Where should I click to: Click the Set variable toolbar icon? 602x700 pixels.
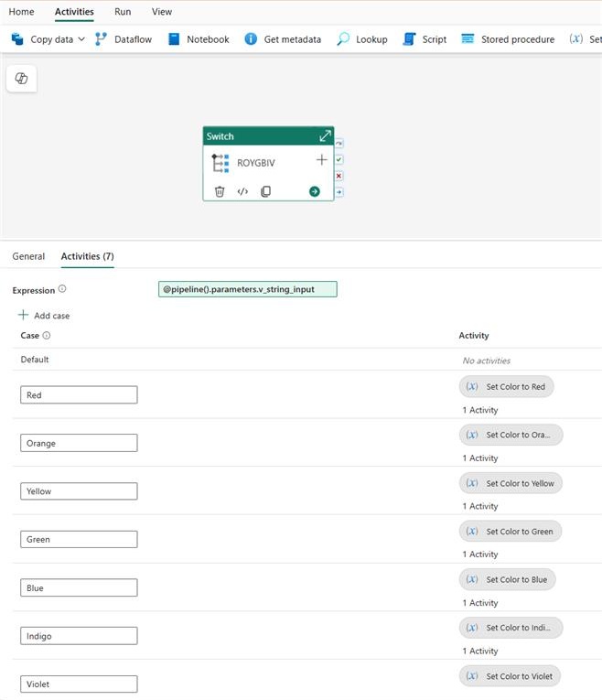click(x=576, y=38)
